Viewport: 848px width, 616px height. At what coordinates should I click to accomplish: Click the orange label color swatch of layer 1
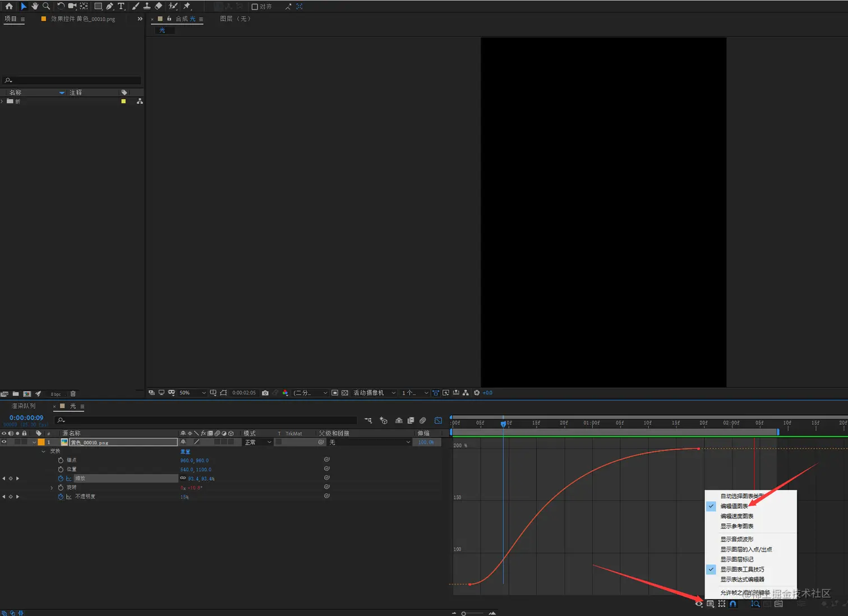pos(41,442)
